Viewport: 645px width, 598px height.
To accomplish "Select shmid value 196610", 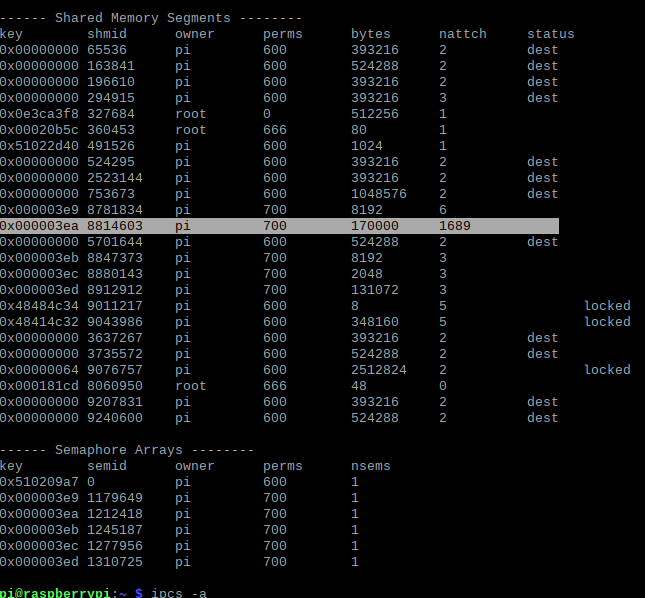I will pos(111,82).
